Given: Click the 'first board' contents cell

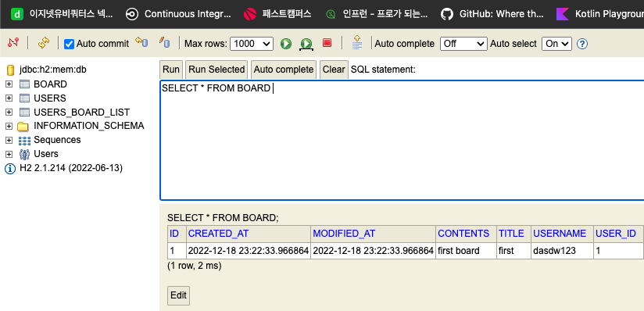Looking at the screenshot, I should pyautogui.click(x=466, y=251).
